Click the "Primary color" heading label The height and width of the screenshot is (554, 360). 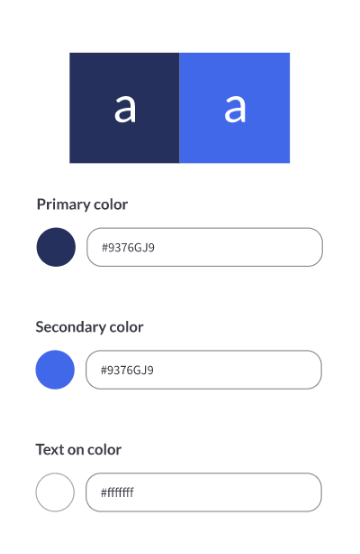(x=82, y=205)
